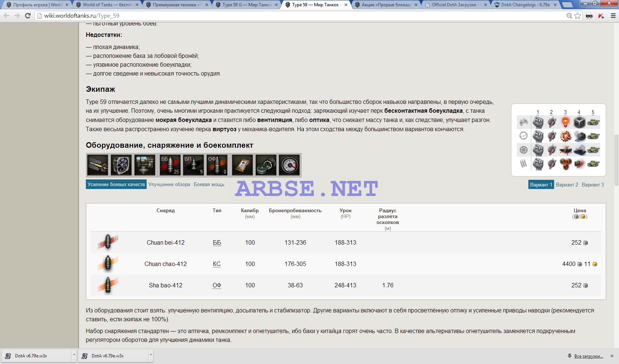Screen dimensions: 619x364
Task: Close the downloads bar
Action: (612, 356)
